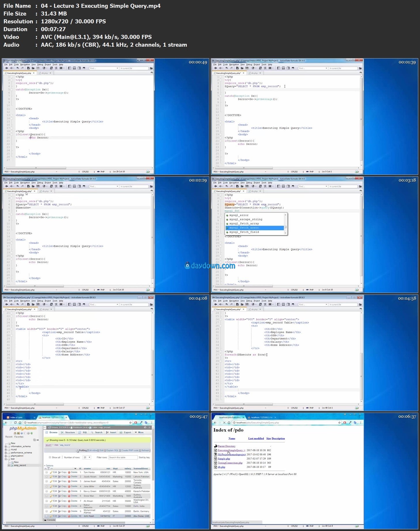420x531 pixels.
Task: Click the red Delete icon for John Nash
Action: tap(69, 516)
